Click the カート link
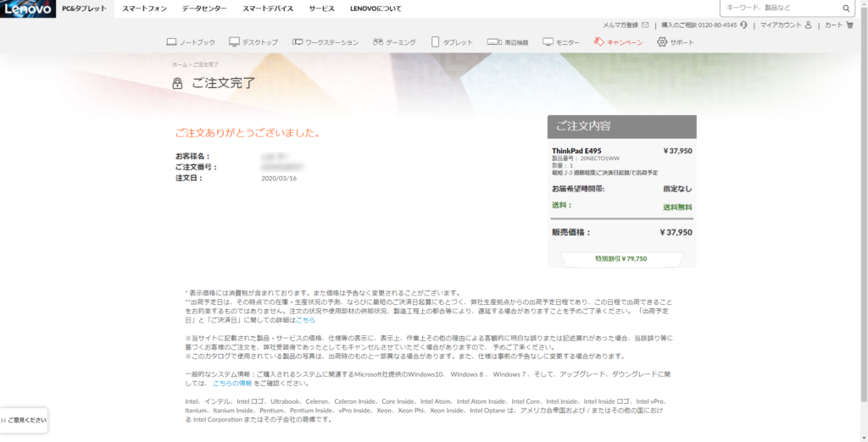Viewport: 868px width, 442px height. coord(833,25)
